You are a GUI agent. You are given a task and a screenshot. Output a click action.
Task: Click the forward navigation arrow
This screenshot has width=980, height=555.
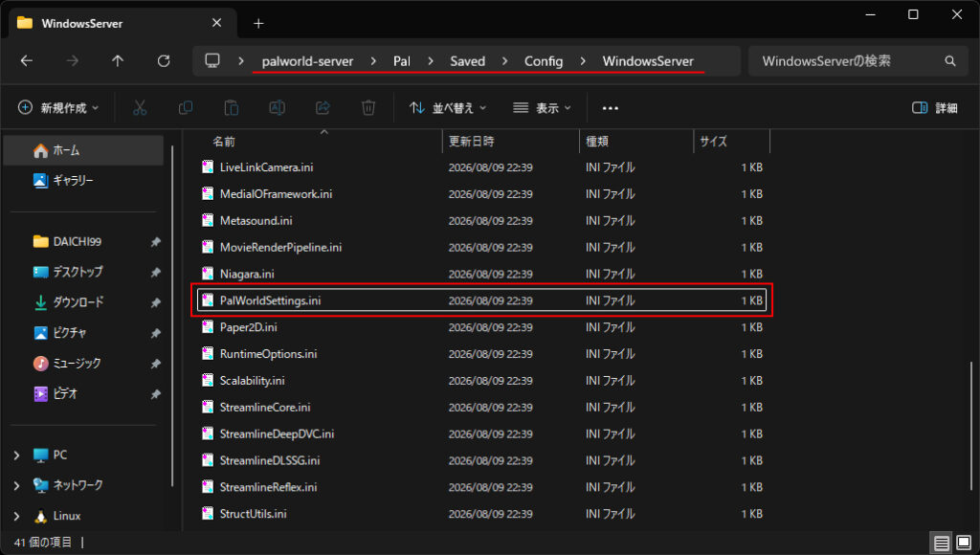click(x=73, y=60)
